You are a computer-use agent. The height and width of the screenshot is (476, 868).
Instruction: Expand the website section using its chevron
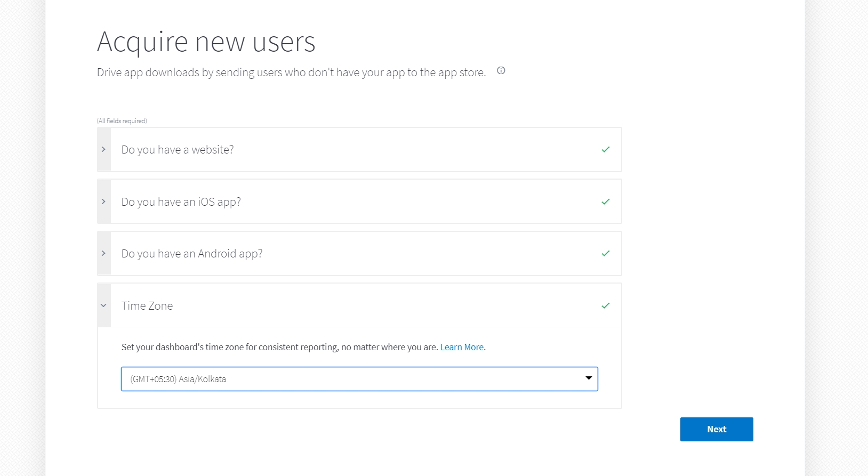coord(104,150)
